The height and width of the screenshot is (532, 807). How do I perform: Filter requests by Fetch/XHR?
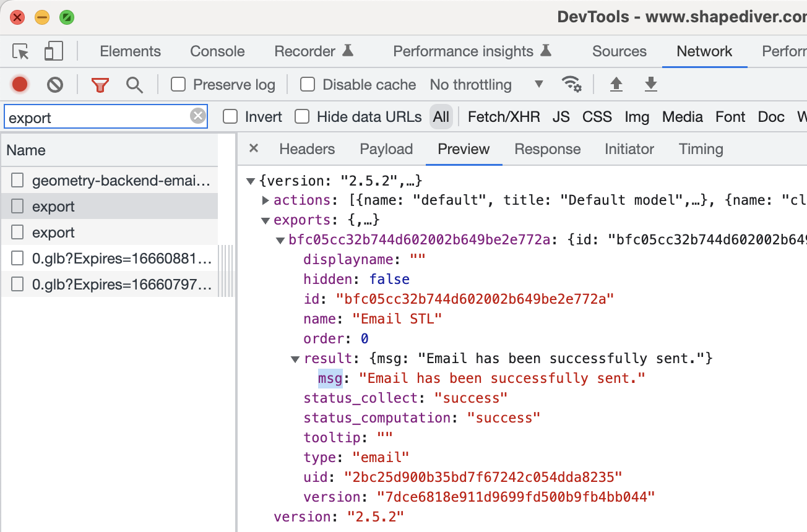(x=503, y=117)
